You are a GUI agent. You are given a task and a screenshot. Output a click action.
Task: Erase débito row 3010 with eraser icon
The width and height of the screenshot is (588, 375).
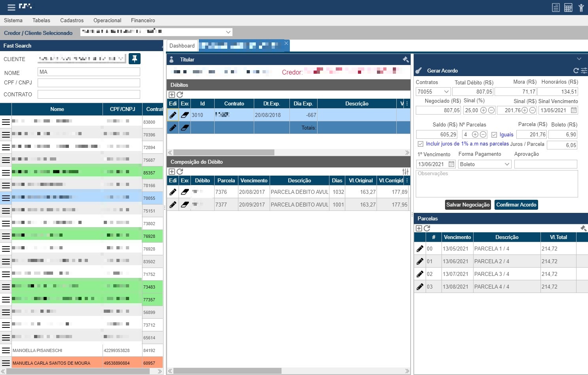point(185,115)
